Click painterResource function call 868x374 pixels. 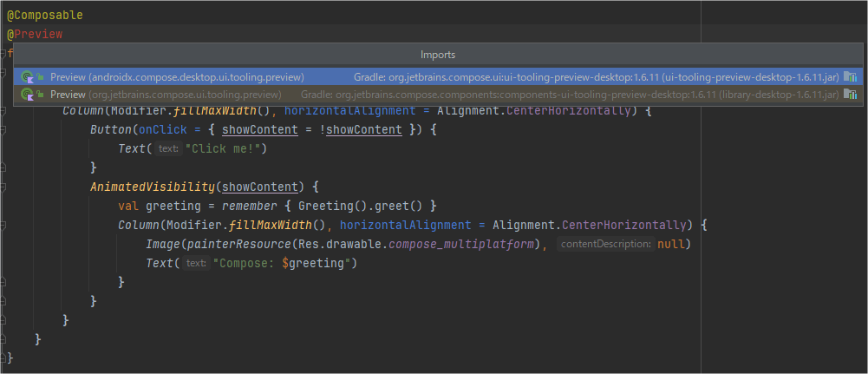pyautogui.click(x=239, y=244)
